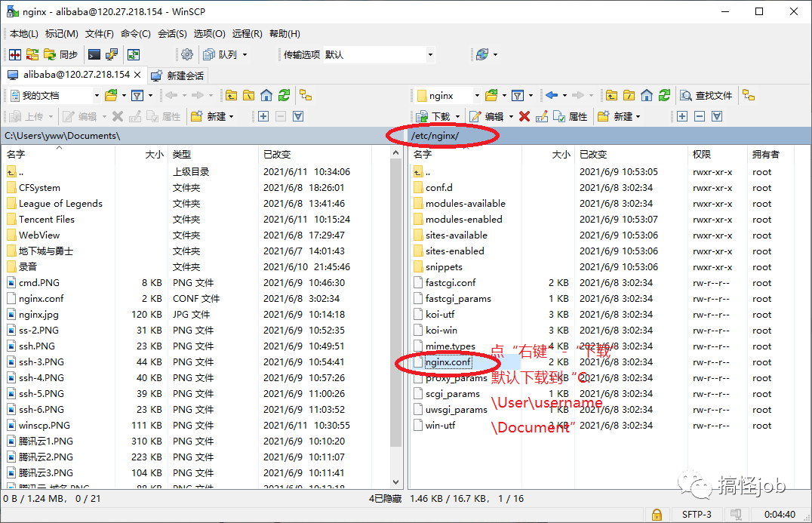Click remote unselect minus icon
812x523 pixels.
point(700,116)
